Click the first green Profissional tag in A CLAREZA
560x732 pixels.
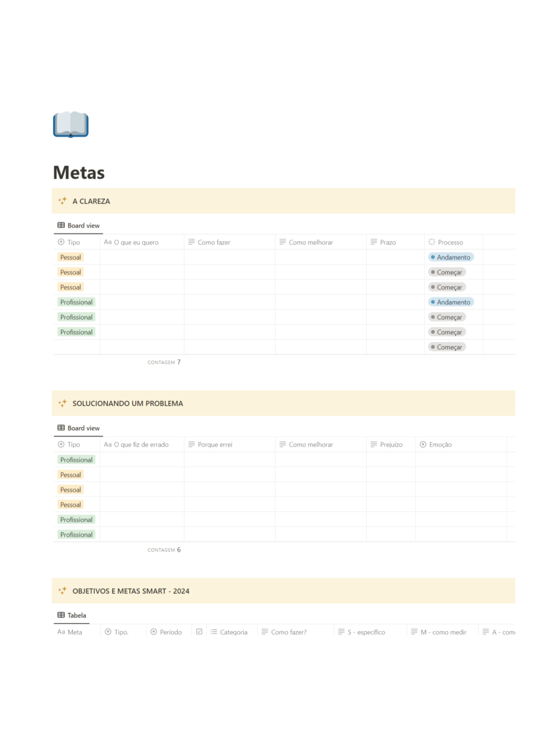(x=76, y=302)
